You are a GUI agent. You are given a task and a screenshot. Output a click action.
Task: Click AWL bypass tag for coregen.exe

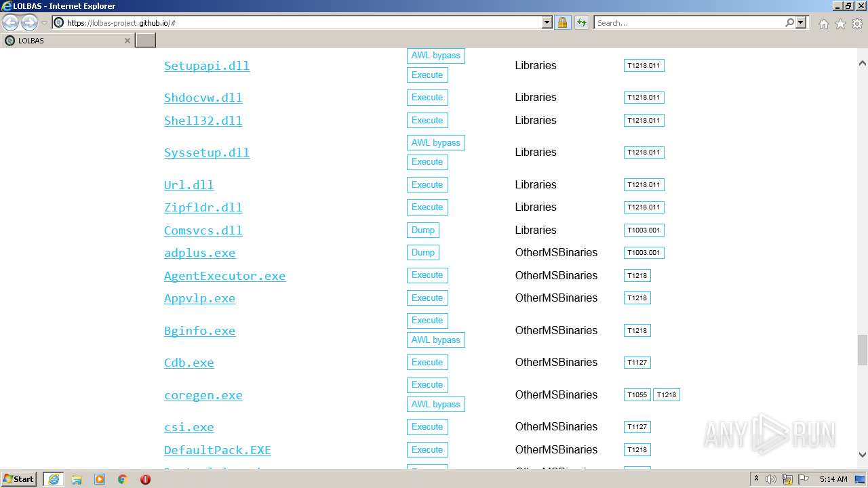[435, 405]
